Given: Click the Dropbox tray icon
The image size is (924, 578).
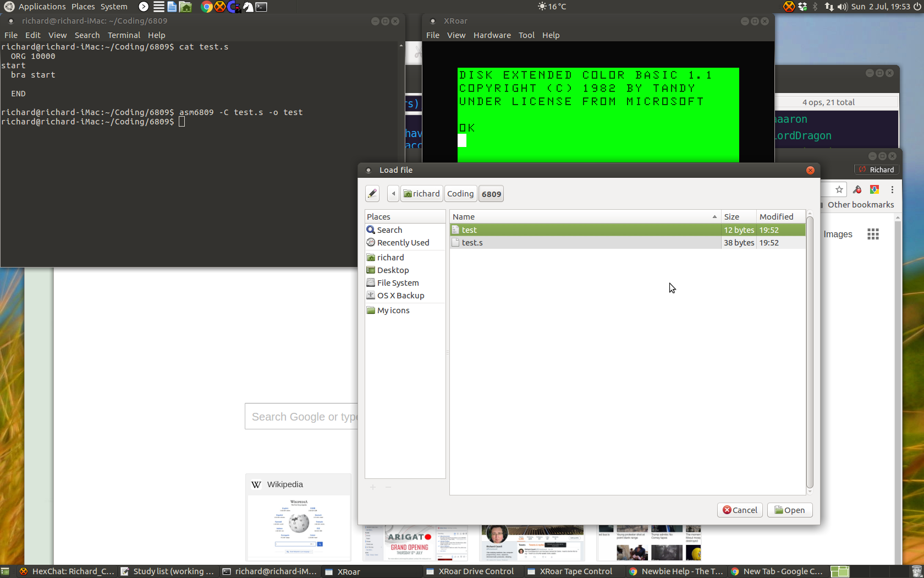Looking at the screenshot, I should point(802,7).
